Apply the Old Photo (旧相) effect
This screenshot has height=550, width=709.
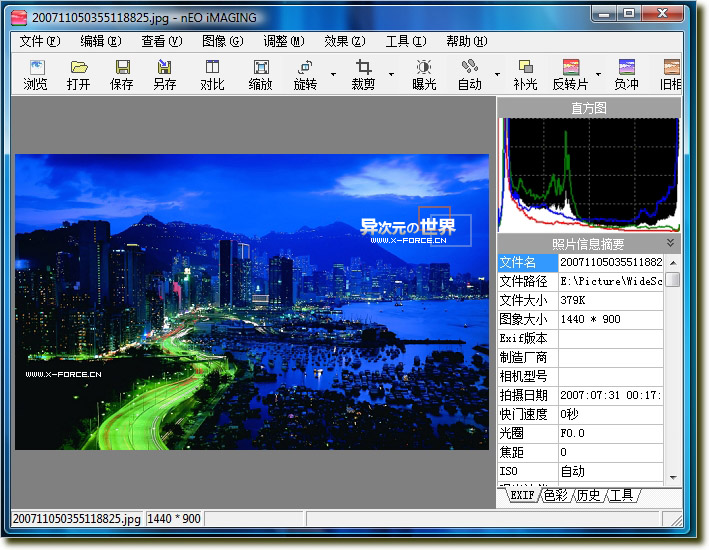[x=671, y=75]
